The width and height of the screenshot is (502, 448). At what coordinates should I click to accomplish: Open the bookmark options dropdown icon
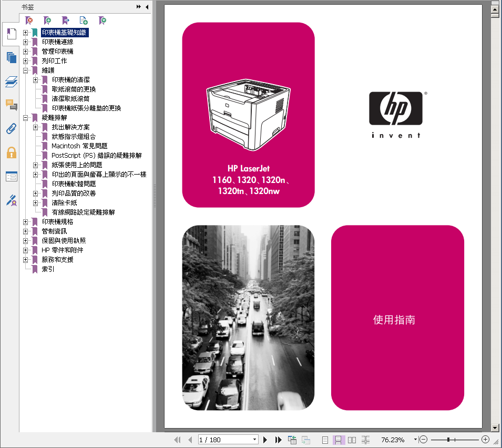(x=103, y=21)
